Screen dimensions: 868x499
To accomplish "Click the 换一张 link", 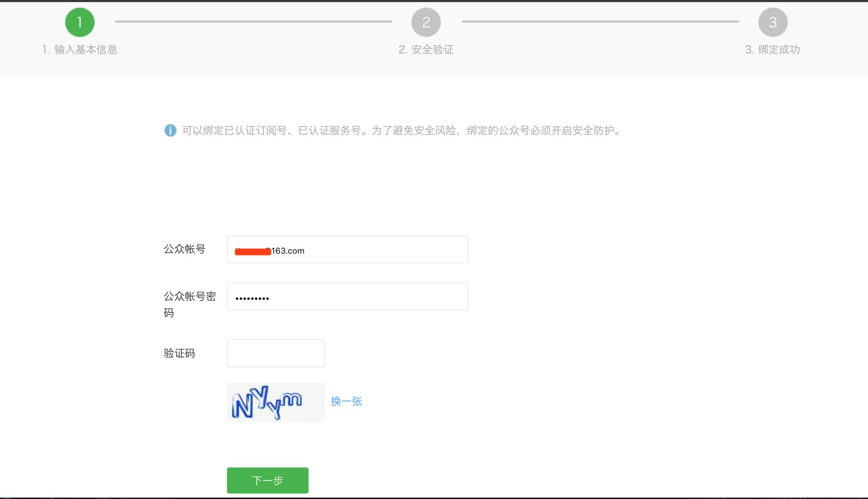I will click(346, 401).
